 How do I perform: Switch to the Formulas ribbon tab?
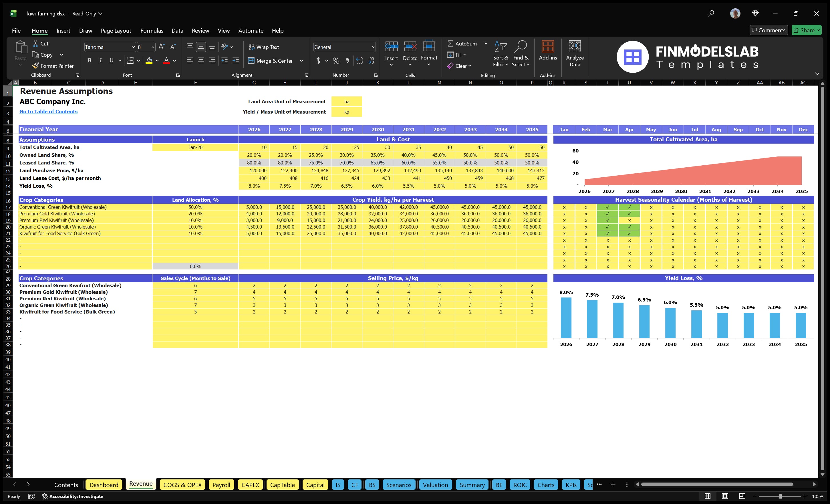(x=152, y=31)
